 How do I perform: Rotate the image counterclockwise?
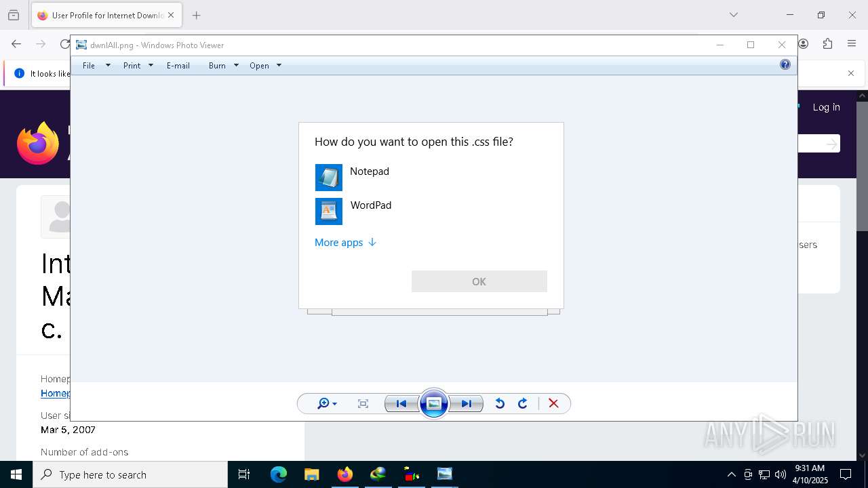click(500, 403)
